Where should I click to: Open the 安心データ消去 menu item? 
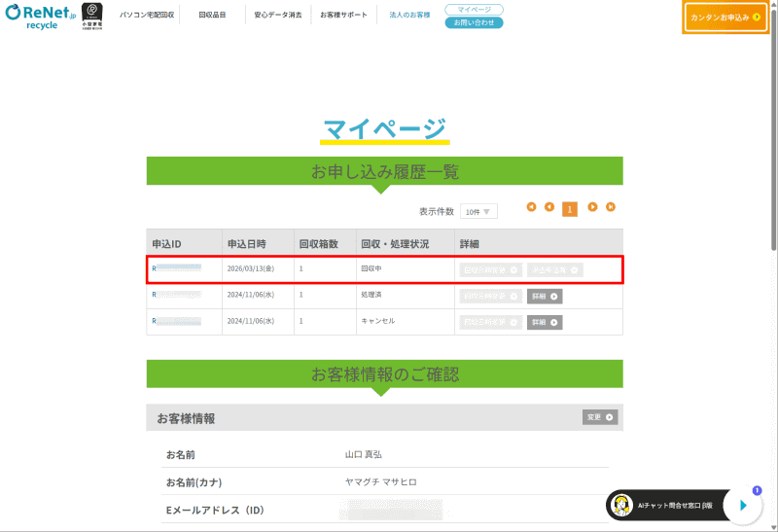tap(278, 15)
